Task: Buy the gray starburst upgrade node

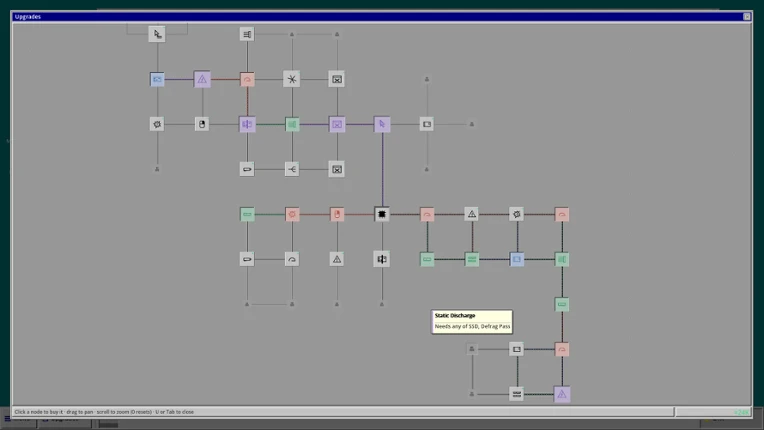Action: tap(292, 79)
